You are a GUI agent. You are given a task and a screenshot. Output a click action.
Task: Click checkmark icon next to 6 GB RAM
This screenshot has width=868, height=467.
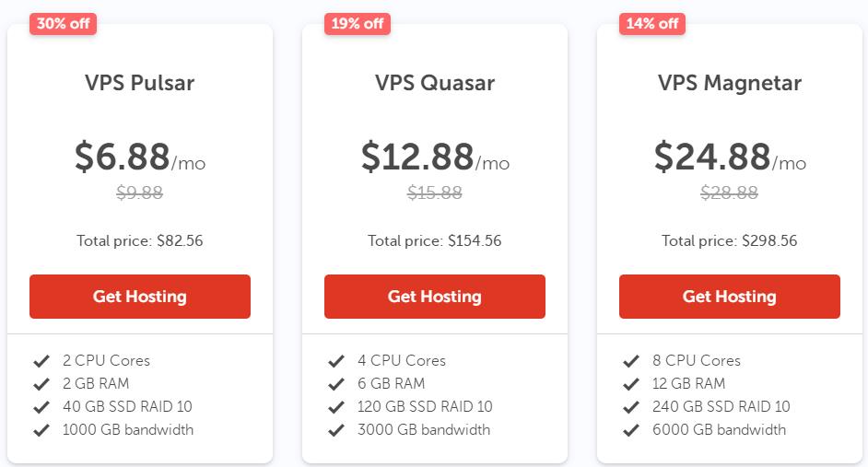pos(335,384)
